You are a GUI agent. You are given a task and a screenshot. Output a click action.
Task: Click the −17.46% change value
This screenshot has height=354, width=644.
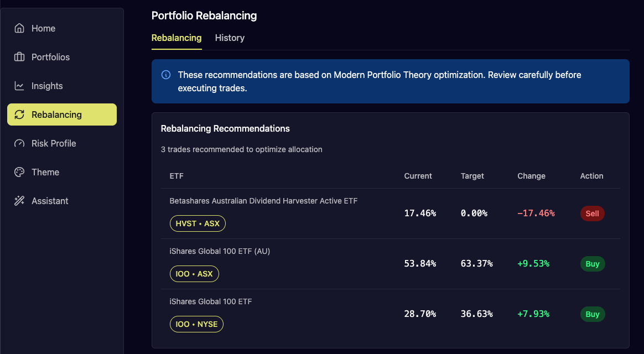[x=536, y=213]
